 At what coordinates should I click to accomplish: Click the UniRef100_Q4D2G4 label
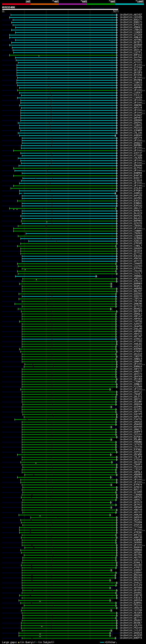pyautogui.click(x=131, y=601)
